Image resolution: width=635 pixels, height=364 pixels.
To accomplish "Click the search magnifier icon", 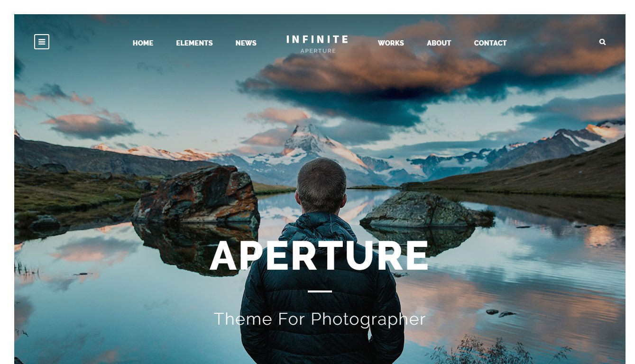I will pos(602,42).
